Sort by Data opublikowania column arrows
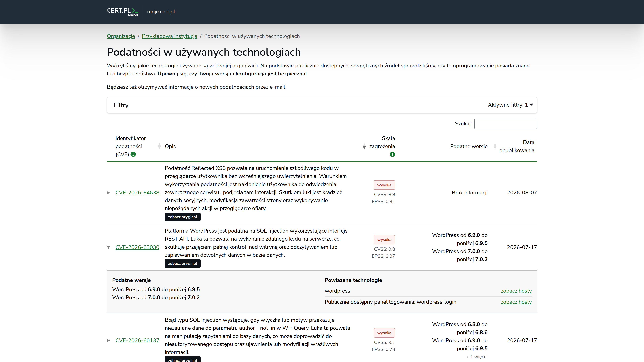Screen dimensions: 644x362 (495, 146)
